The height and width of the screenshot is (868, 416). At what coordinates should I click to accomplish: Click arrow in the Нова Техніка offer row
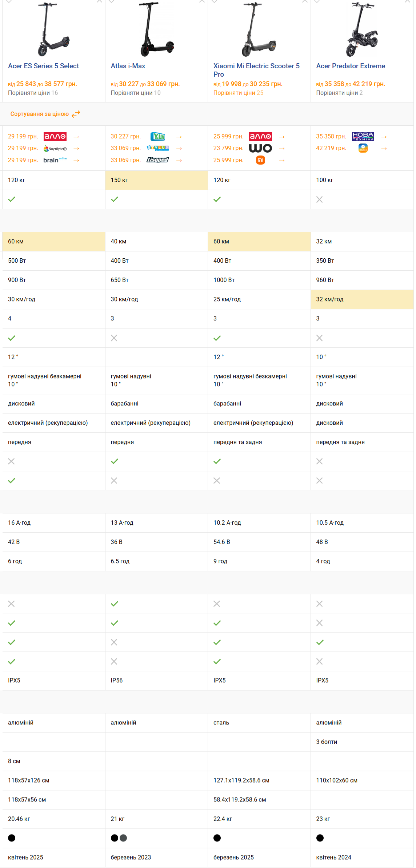click(384, 137)
